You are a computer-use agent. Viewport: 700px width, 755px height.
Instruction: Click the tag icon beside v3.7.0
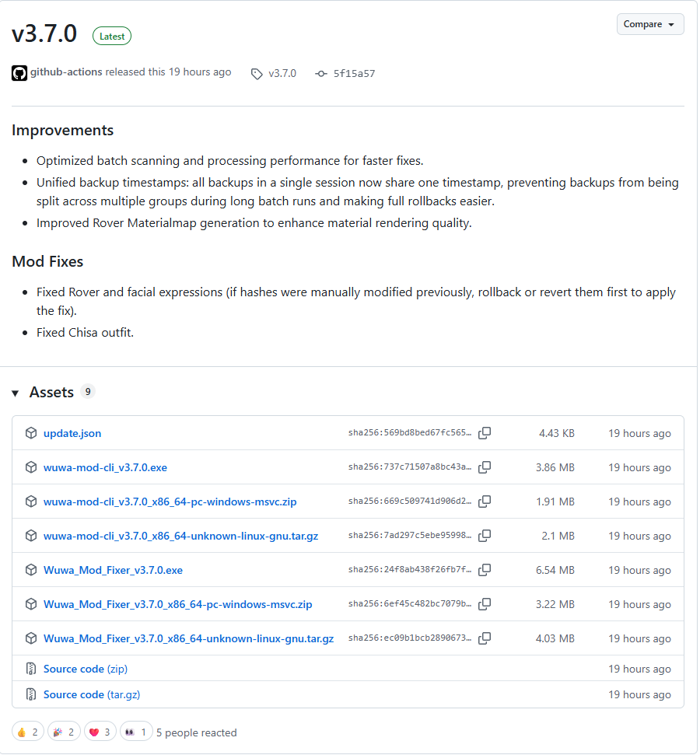[x=257, y=74]
